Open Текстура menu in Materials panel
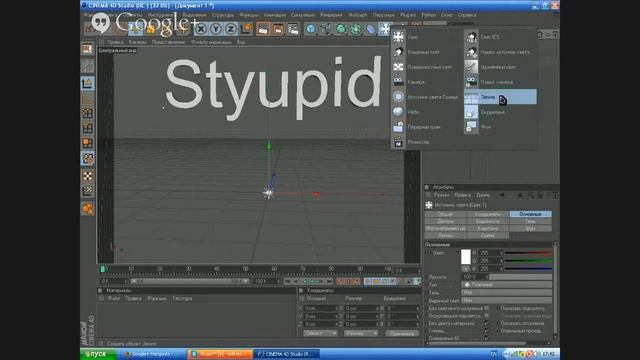Screen dimensions: 640x360 [x=182, y=298]
